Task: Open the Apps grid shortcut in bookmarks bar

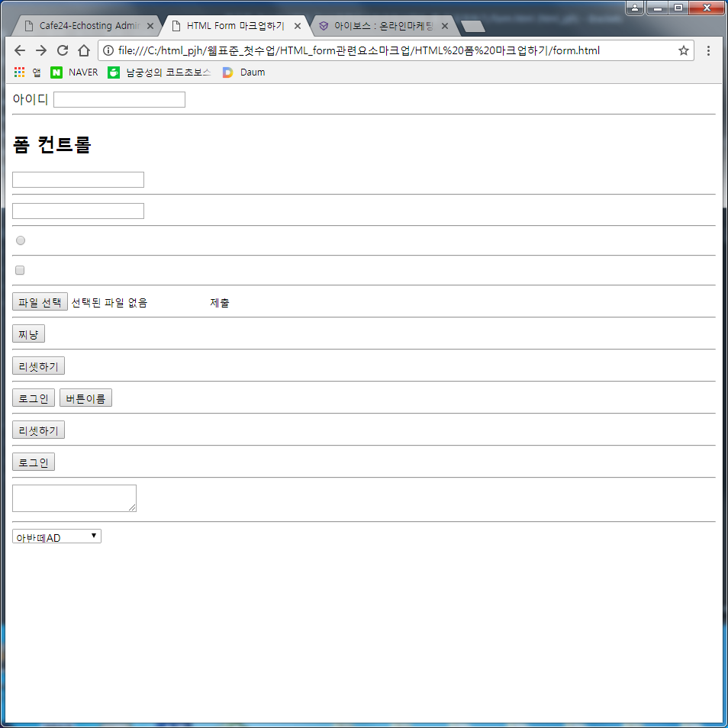Action: pyautogui.click(x=27, y=72)
